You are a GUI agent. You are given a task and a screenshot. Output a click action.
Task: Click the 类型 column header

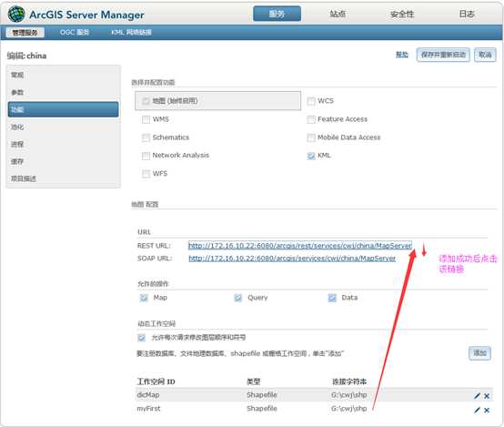pos(253,381)
